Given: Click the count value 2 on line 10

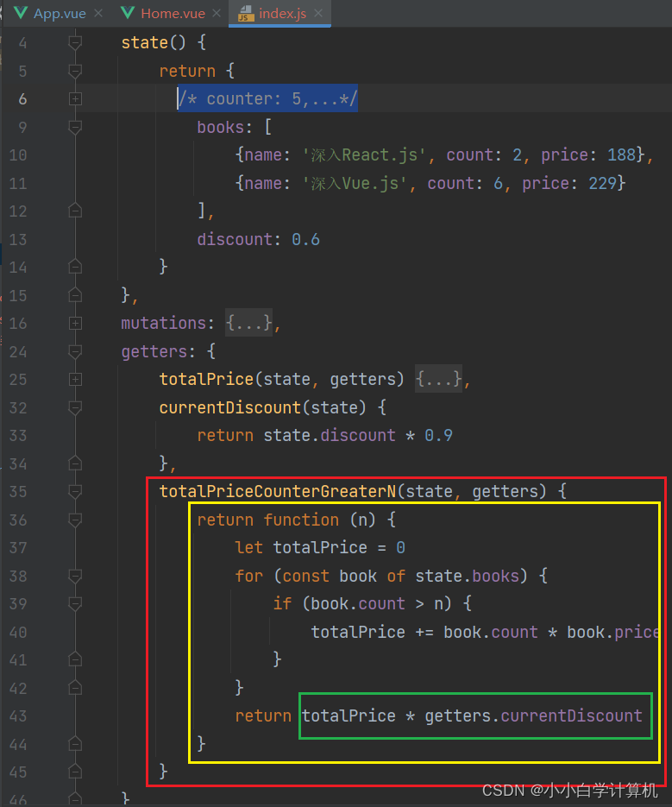Looking at the screenshot, I should (x=517, y=154).
